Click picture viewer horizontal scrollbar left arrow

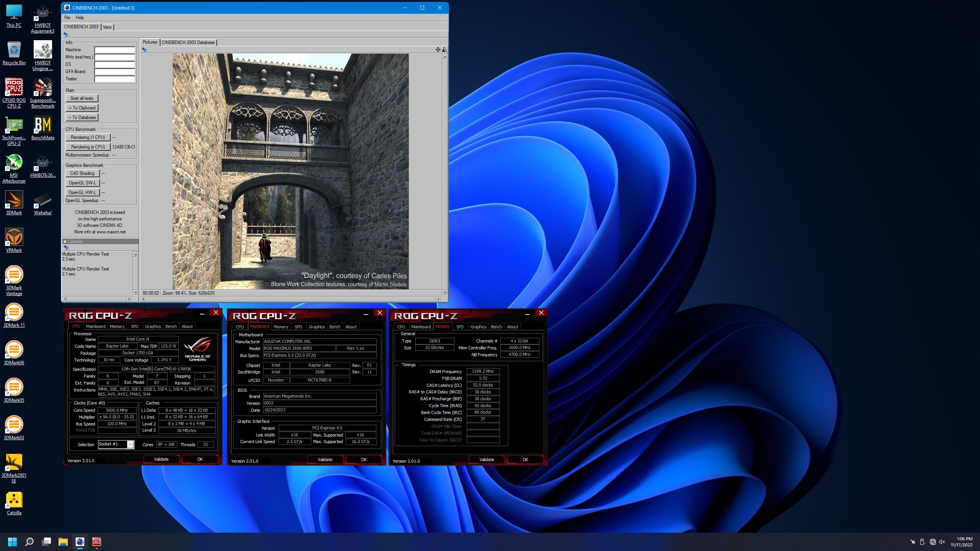click(143, 299)
